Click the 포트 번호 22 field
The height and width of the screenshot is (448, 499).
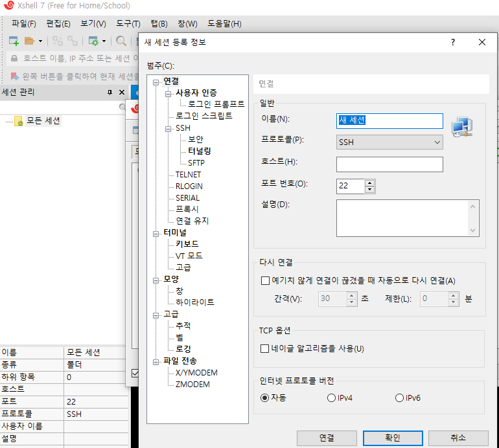pyautogui.click(x=351, y=186)
